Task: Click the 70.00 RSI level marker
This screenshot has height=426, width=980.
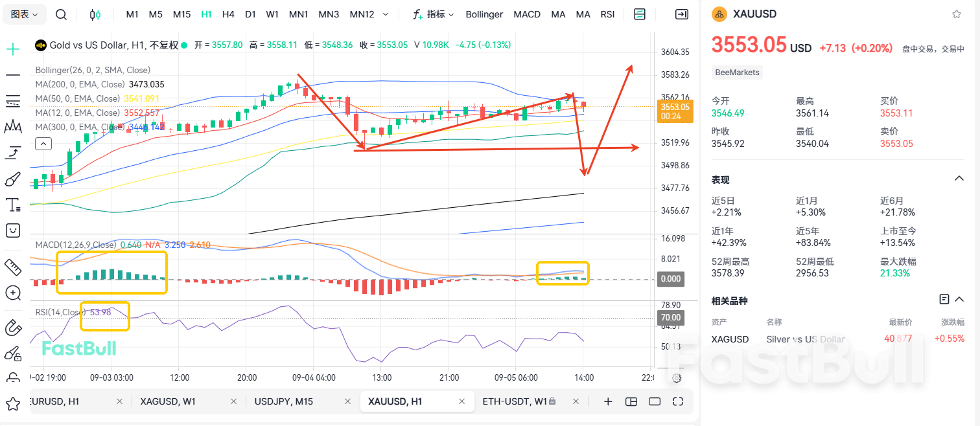Action: point(670,318)
